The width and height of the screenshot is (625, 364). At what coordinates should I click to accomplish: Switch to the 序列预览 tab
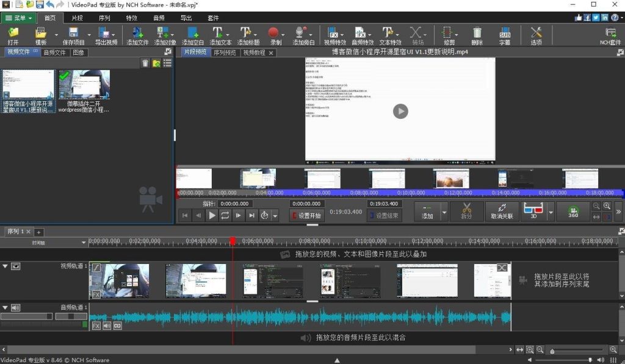tap(226, 52)
